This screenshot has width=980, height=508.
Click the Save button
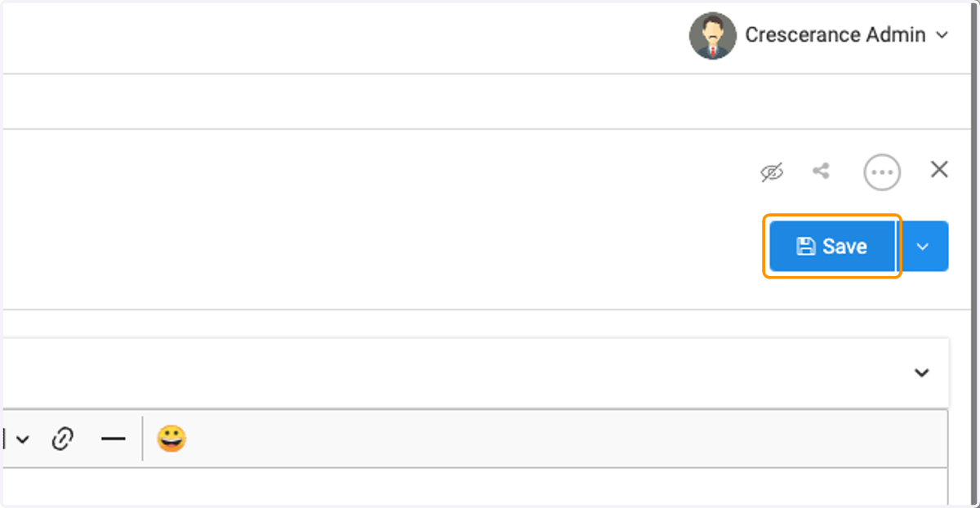tap(831, 246)
